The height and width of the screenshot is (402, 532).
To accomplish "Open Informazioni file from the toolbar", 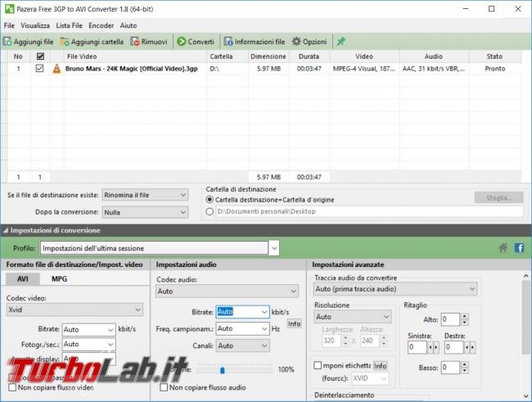I will (254, 42).
